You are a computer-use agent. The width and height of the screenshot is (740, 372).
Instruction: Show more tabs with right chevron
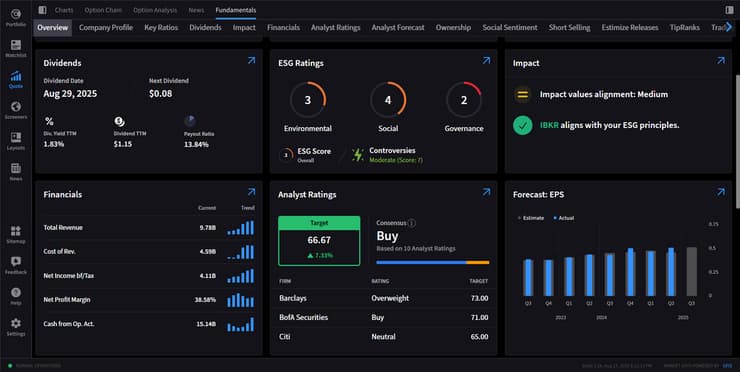729,27
